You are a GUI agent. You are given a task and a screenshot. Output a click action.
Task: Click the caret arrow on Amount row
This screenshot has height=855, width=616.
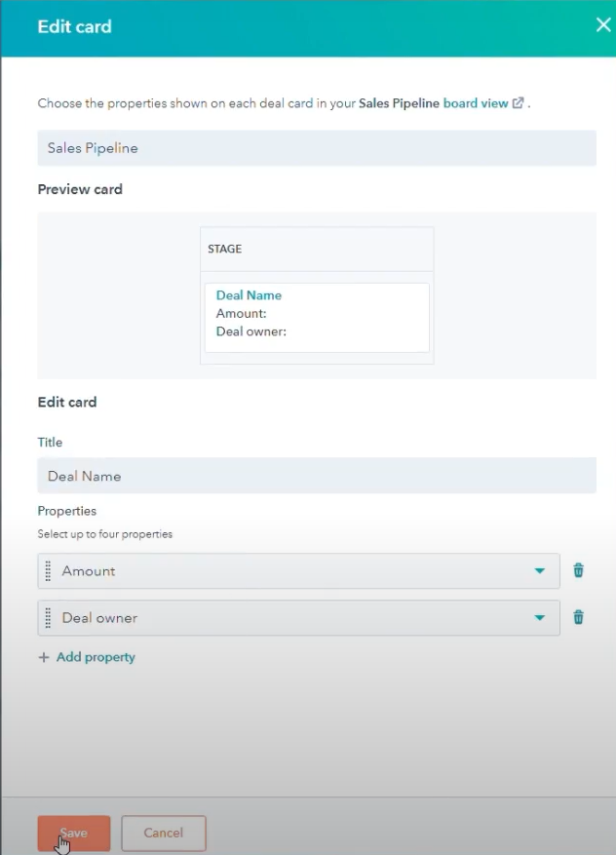click(x=540, y=571)
